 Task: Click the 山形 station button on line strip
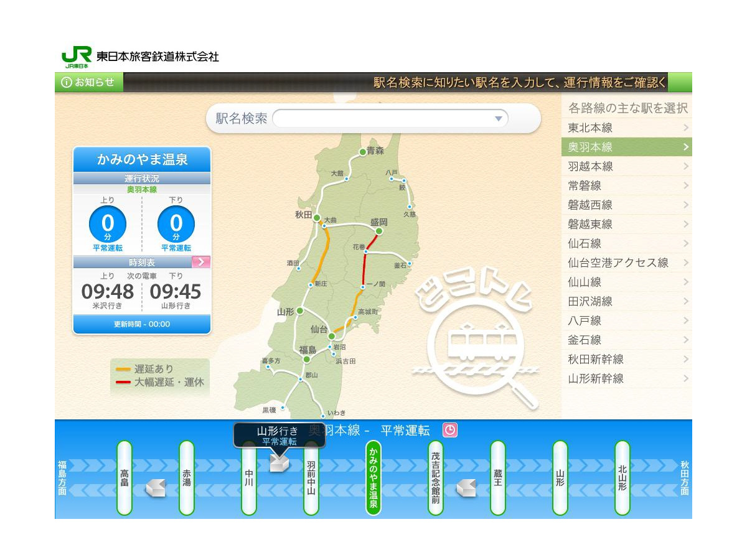click(x=560, y=478)
